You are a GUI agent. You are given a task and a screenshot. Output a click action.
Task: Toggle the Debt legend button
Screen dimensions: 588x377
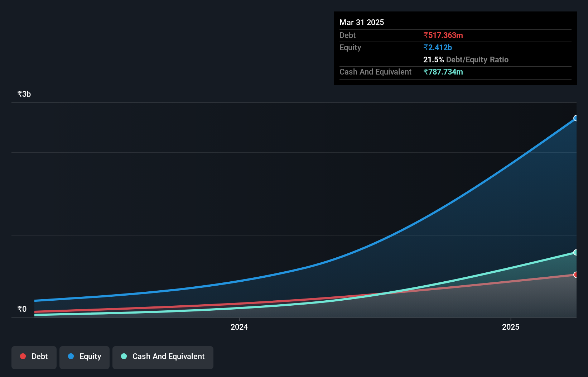pos(34,357)
